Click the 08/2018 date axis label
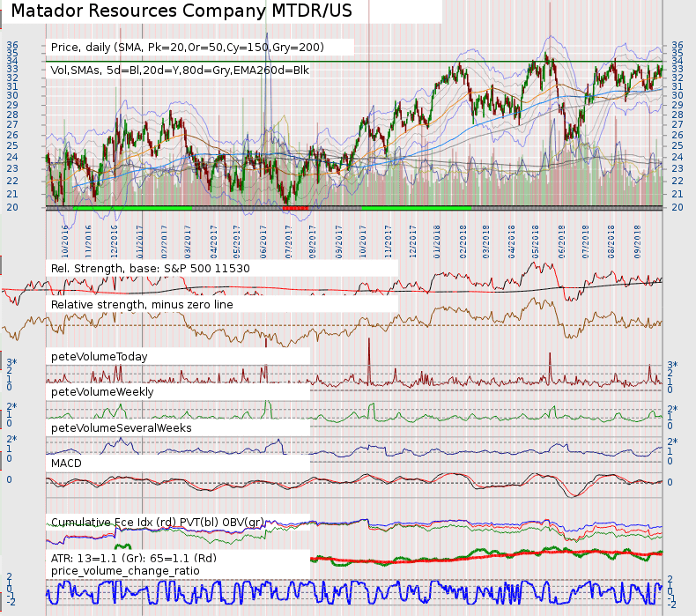Viewport: 696px width, 616px height. coord(611,241)
